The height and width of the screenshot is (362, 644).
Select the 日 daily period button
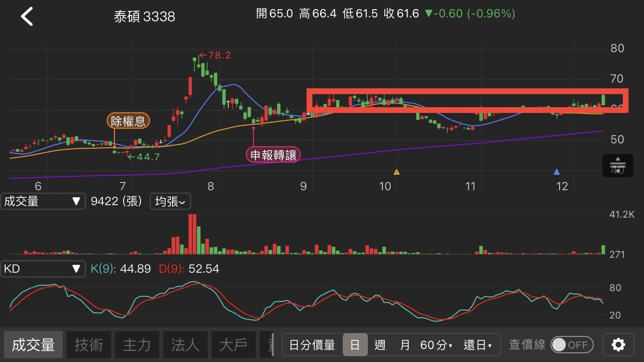(355, 345)
